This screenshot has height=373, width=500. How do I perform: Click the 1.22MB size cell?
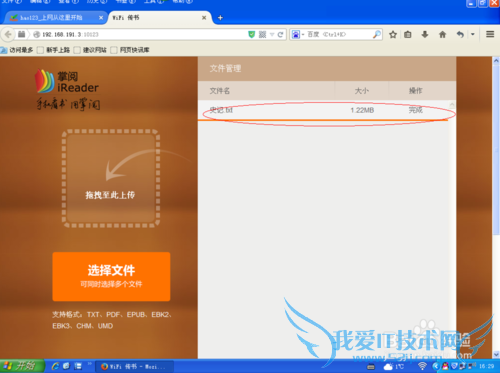(362, 110)
